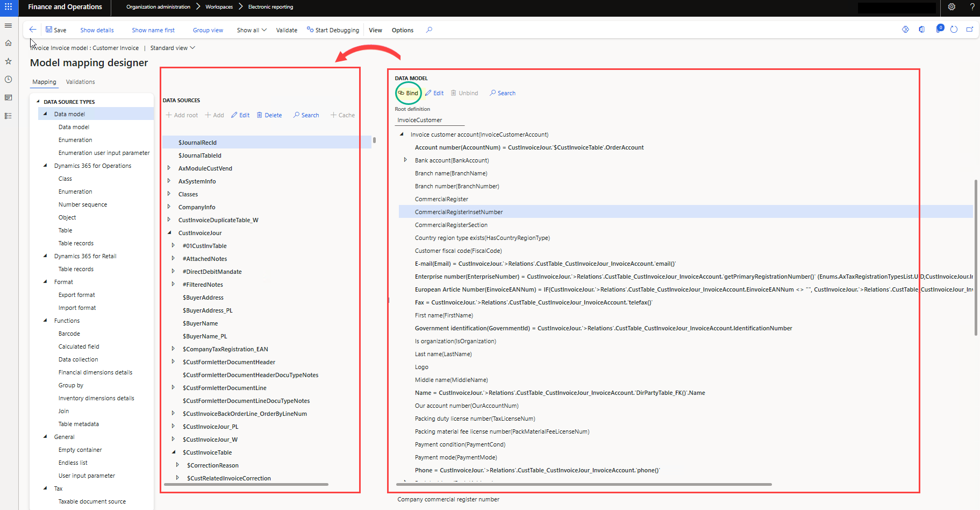Screen dimensions: 980x510
Task: Collapse the CustInvoiceJour tree node
Action: coord(169,233)
